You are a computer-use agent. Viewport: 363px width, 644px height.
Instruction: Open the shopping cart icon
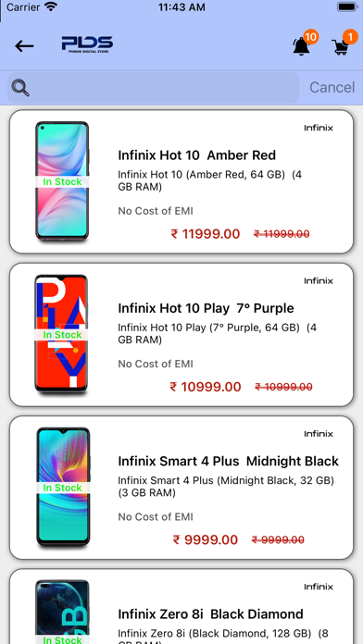coord(344,43)
